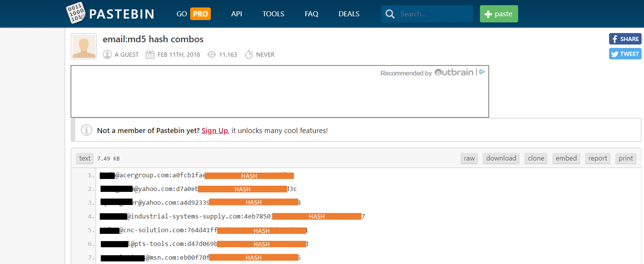Click the calendar date icon

[x=150, y=55]
